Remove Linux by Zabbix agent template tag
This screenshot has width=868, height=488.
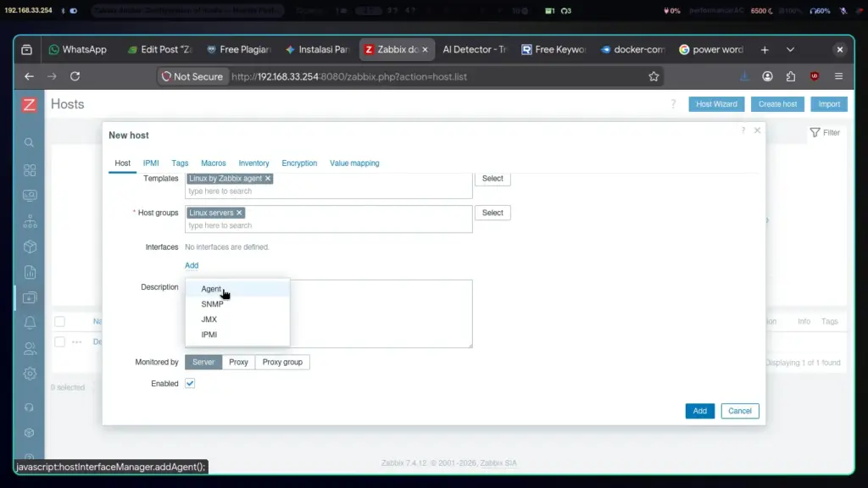[268, 179]
